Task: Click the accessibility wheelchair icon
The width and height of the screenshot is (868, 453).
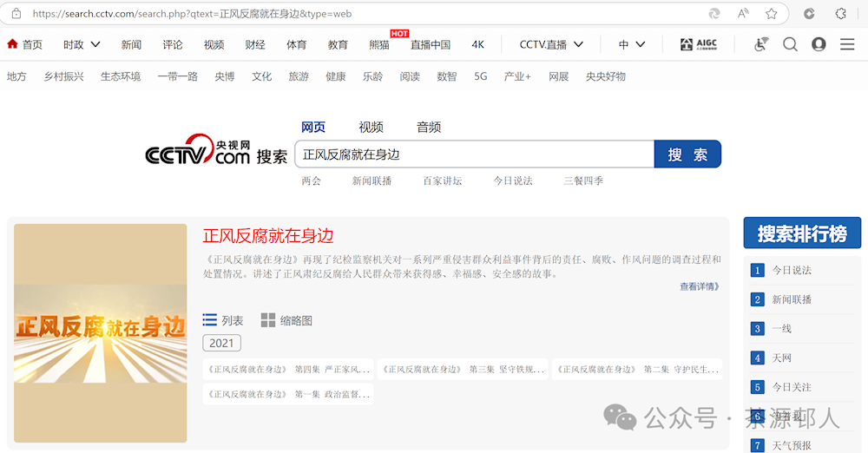Action: coord(762,44)
